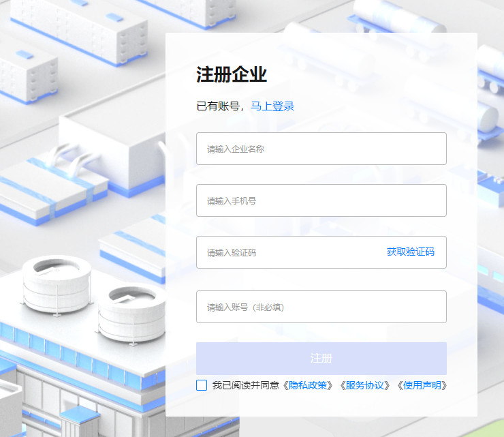Click the right rooftop cooling tower illustration

131,313
